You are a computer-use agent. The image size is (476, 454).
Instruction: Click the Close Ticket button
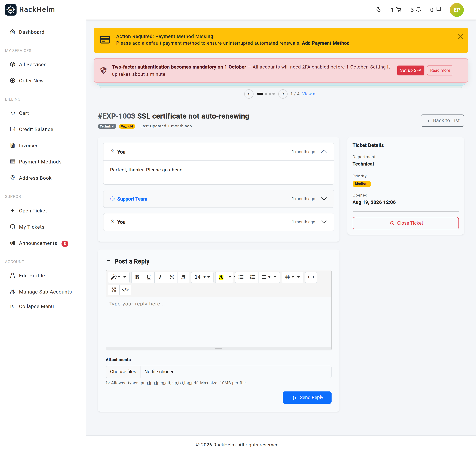point(405,223)
